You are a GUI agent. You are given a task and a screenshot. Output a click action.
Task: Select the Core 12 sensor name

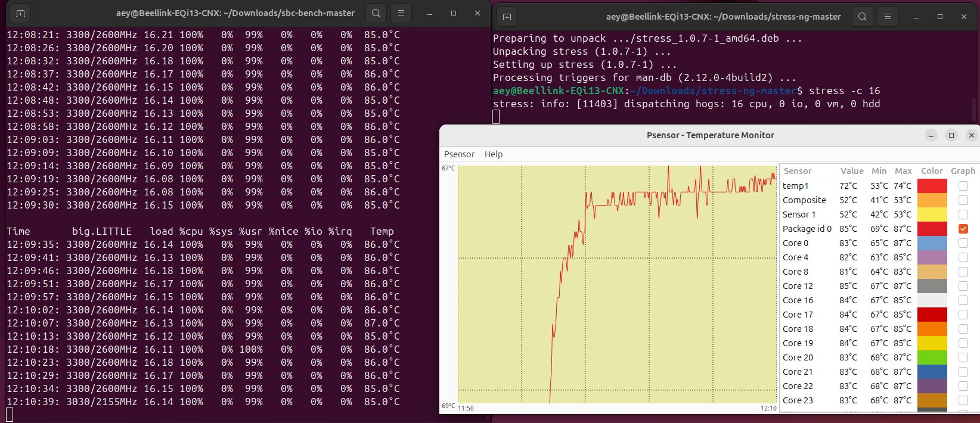tap(798, 286)
